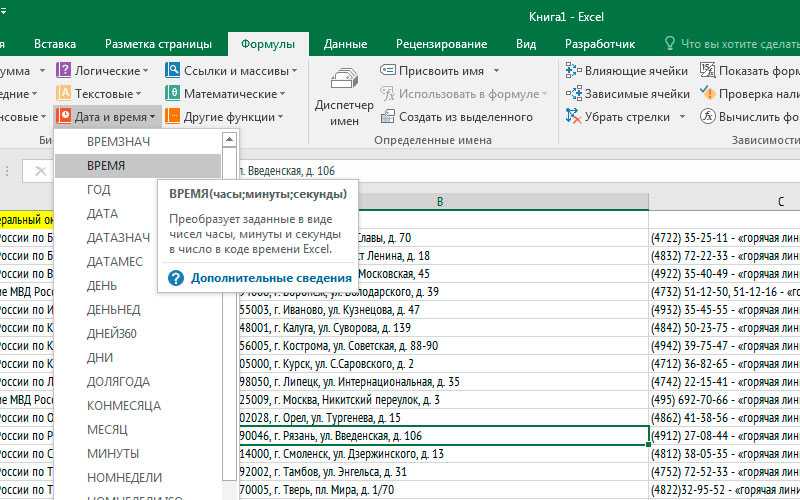Select cell with Рязань, ул. Введенская address

(444, 436)
